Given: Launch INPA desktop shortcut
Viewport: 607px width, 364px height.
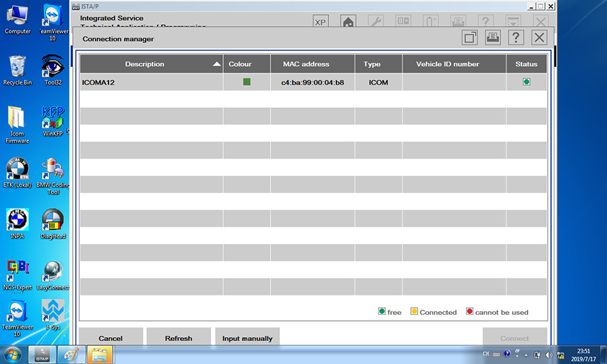Looking at the screenshot, I should pyautogui.click(x=18, y=224).
